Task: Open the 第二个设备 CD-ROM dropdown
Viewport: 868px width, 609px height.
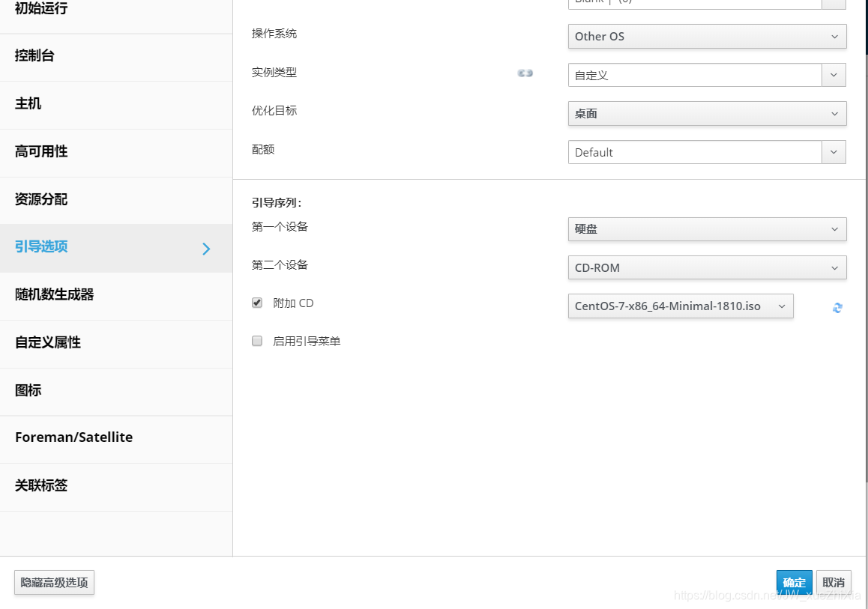Action: coord(707,267)
